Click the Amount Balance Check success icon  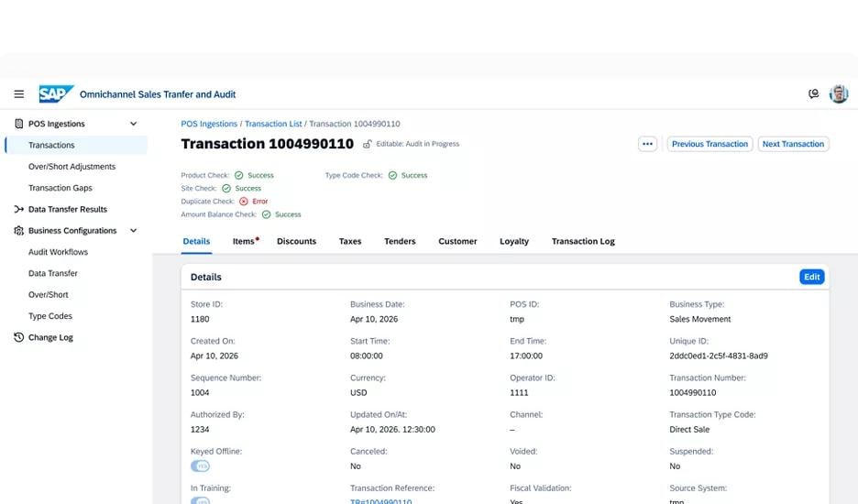point(266,214)
